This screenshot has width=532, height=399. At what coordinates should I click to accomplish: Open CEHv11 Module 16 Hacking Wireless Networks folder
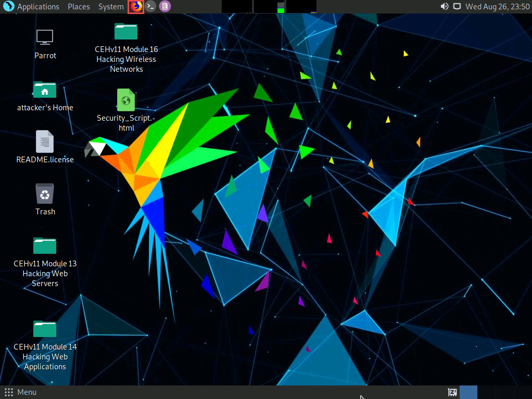(x=126, y=32)
